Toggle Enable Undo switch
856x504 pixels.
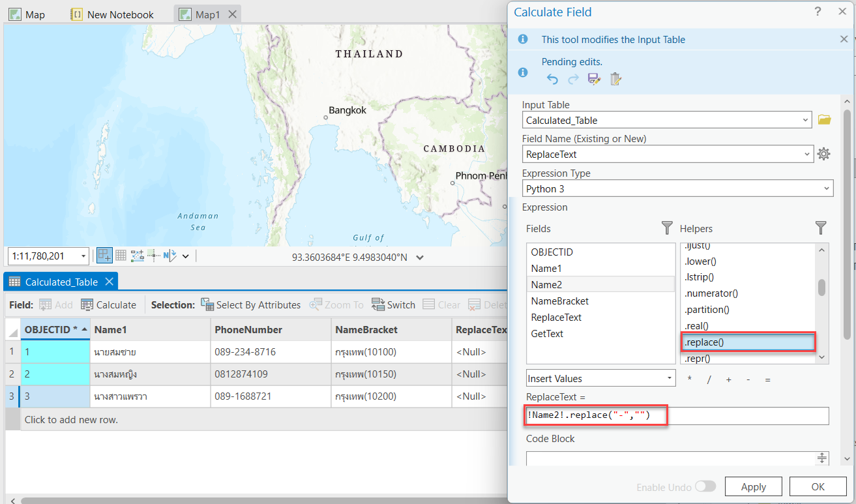[x=706, y=486]
